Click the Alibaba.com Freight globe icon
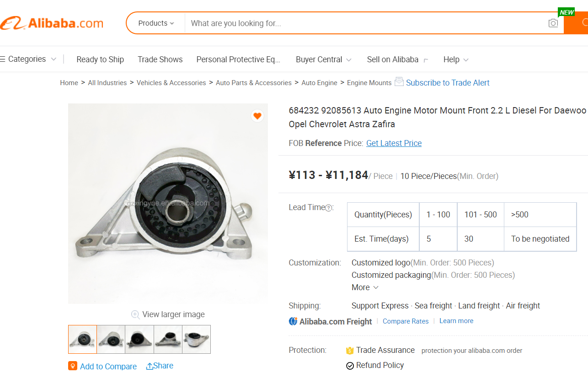Viewport: 588px width, 373px height. coord(293,321)
